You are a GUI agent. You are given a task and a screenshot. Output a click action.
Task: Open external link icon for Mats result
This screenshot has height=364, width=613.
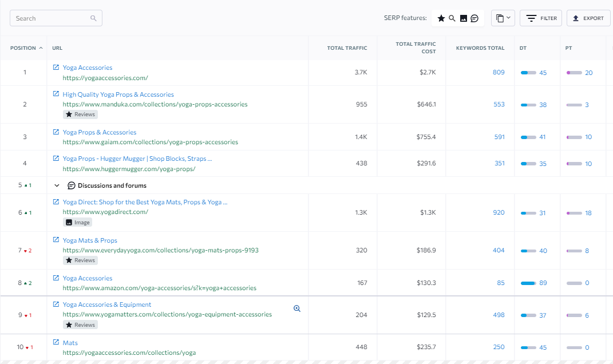56,342
